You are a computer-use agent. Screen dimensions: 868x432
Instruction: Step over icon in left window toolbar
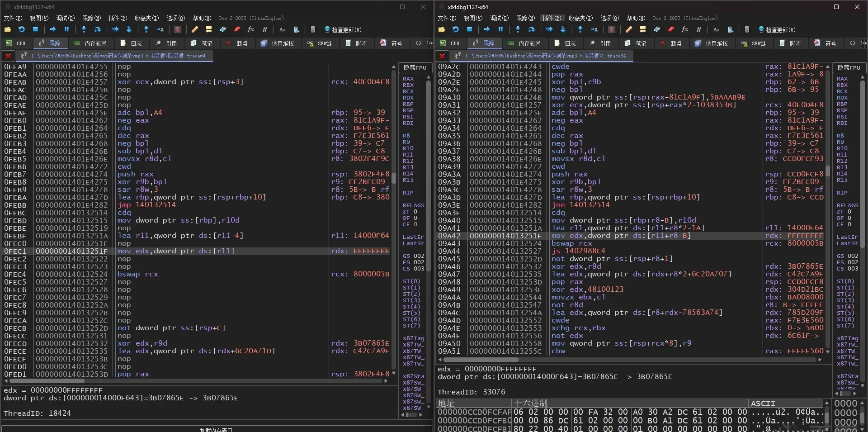tap(98, 29)
